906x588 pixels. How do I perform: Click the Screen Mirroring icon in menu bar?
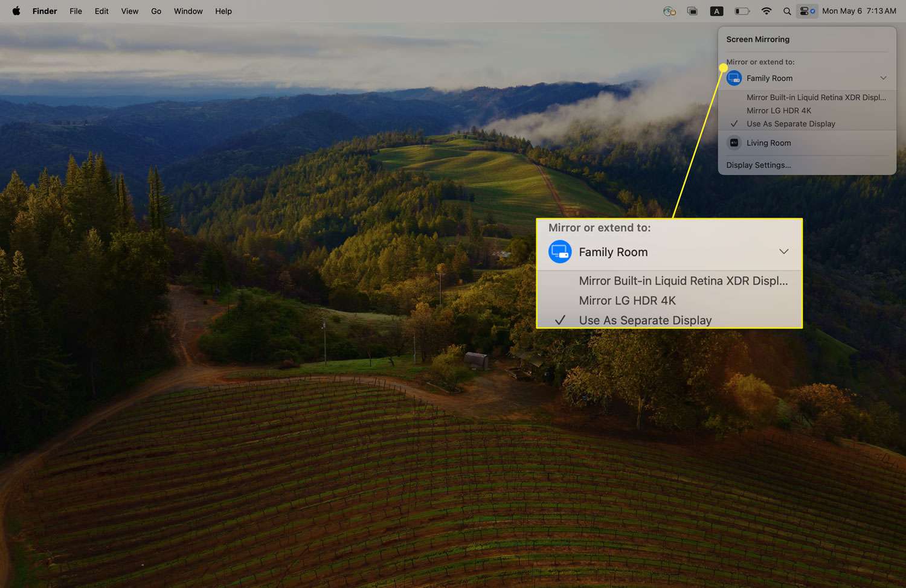coord(692,11)
